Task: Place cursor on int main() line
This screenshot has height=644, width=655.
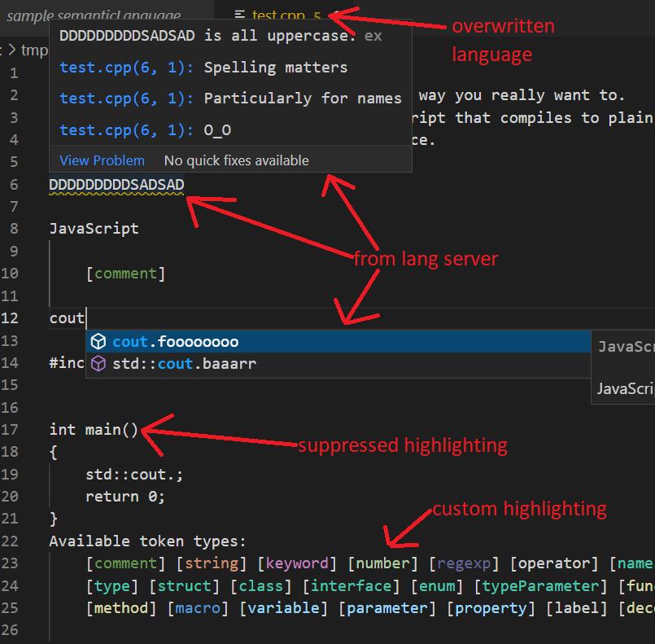Action: tap(94, 430)
